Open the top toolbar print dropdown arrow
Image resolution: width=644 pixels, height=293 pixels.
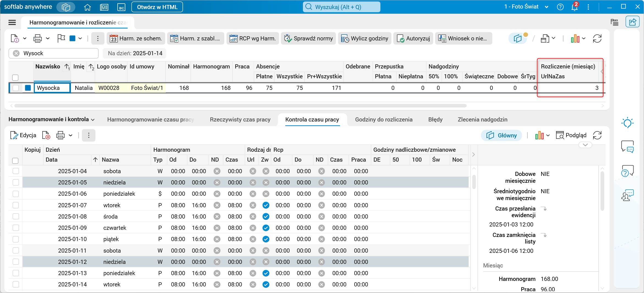point(48,38)
